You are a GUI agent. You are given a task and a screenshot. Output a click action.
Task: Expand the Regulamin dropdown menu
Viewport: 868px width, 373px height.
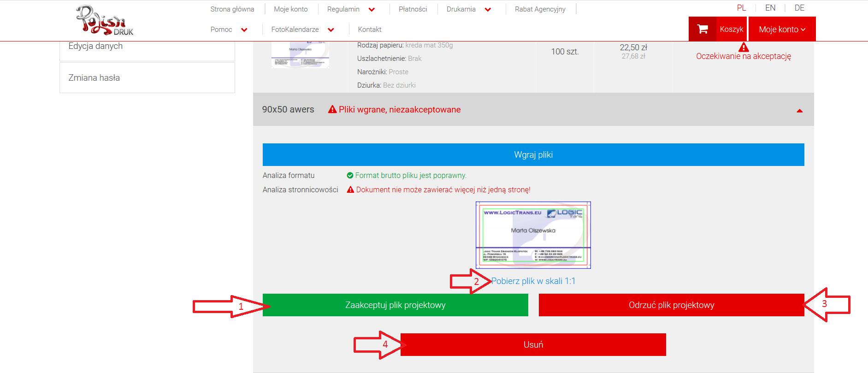(372, 10)
